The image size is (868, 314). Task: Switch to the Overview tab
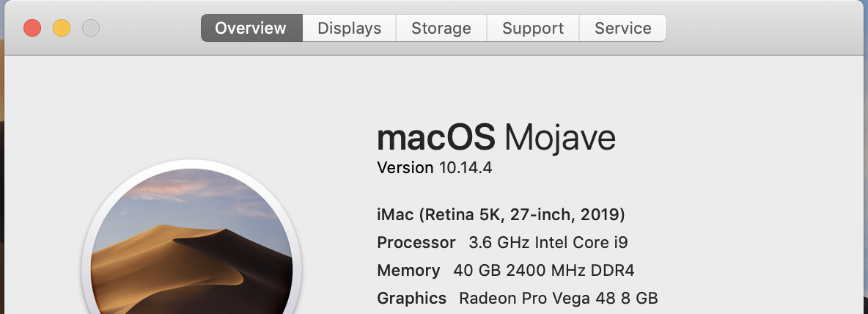(251, 29)
